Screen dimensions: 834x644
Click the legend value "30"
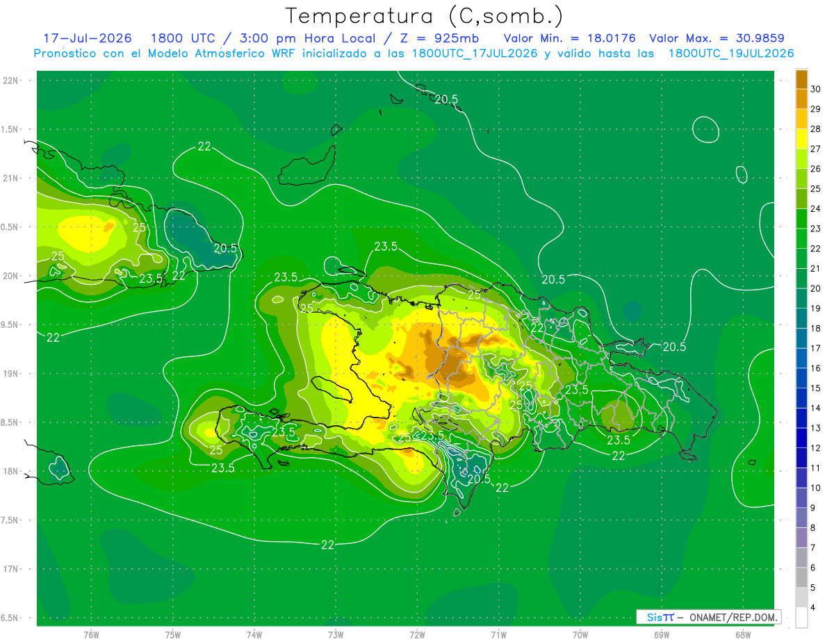click(816, 89)
